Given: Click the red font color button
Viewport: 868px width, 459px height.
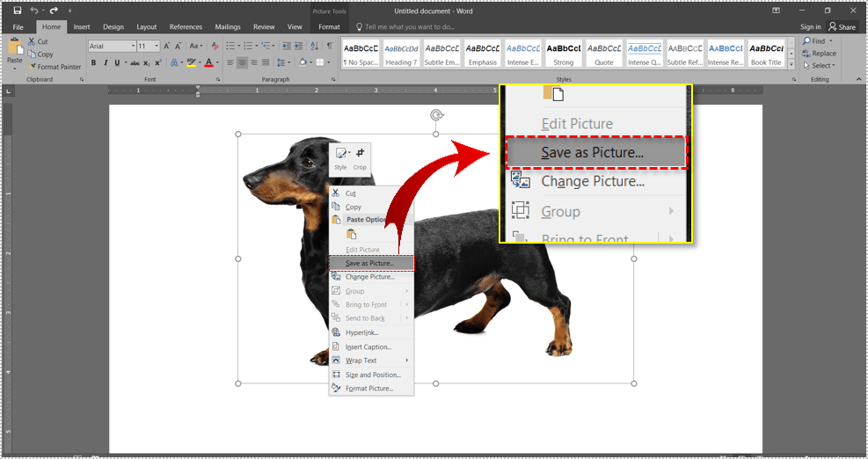Looking at the screenshot, I should [208, 62].
